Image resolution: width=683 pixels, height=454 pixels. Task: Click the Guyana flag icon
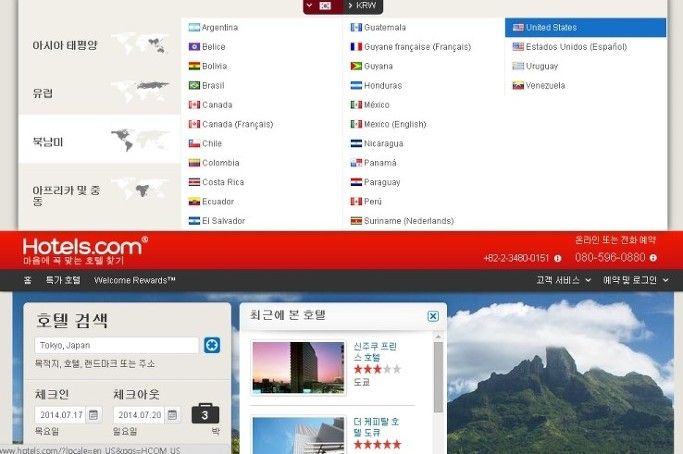tap(356, 66)
